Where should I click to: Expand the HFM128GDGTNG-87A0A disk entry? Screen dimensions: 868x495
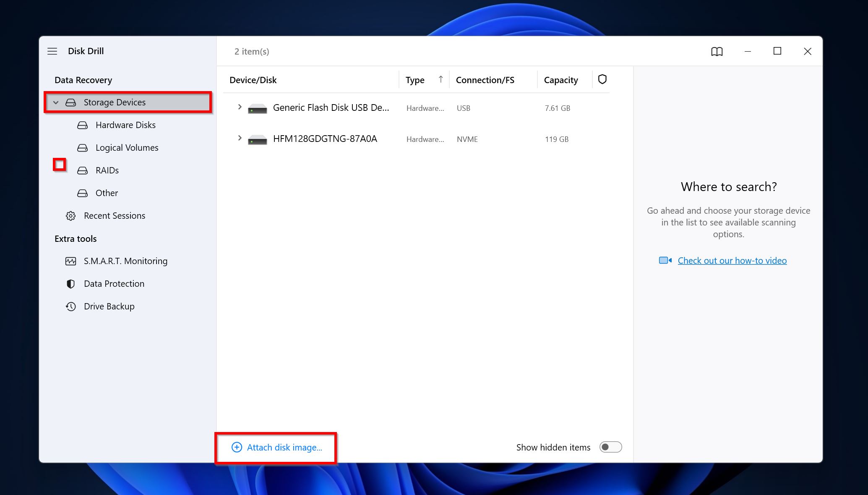click(x=238, y=139)
